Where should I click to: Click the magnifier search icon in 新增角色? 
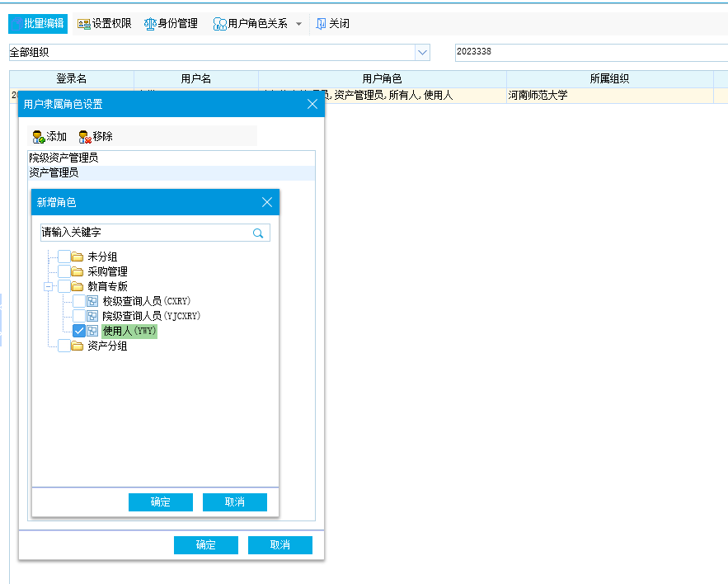(258, 233)
